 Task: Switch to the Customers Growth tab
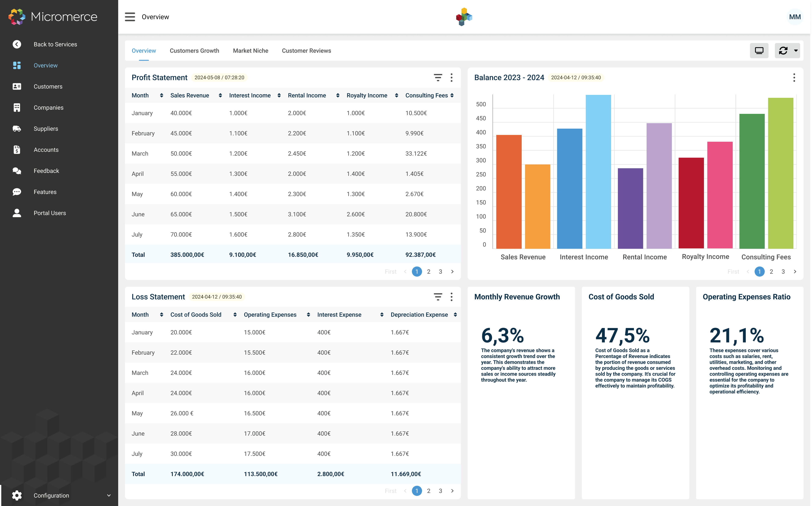194,50
